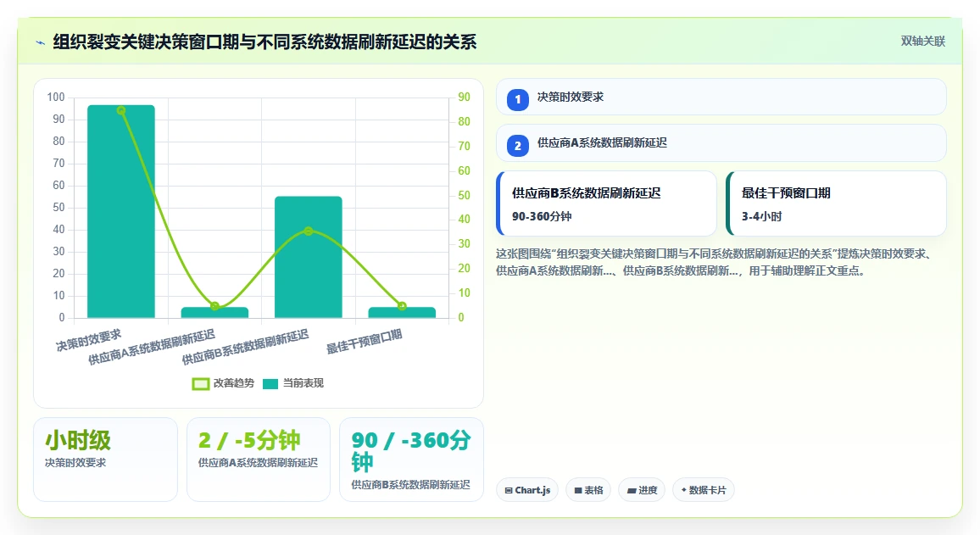
Task: Click the Chart.js tag chip
Action: pos(527,490)
